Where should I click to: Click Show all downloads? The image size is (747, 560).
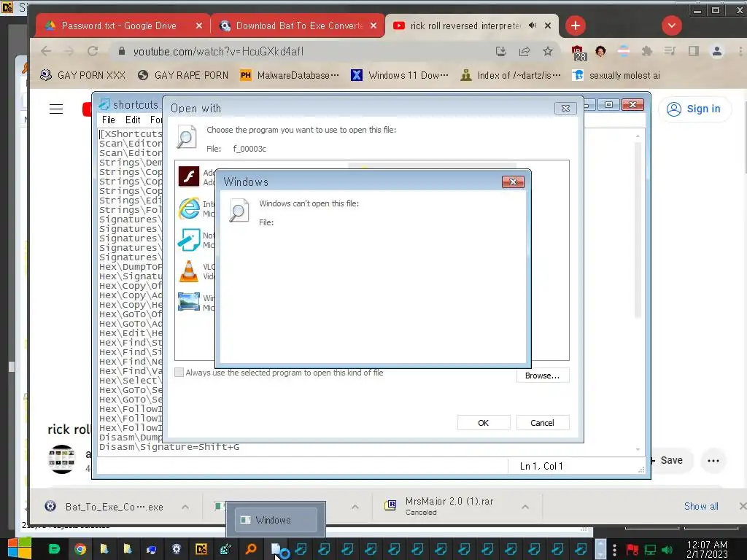point(701,506)
